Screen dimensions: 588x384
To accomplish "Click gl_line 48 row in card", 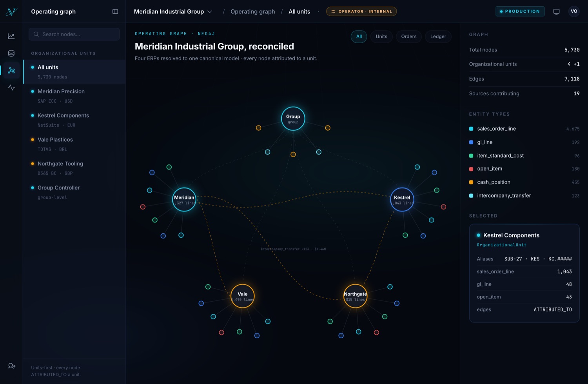I will pyautogui.click(x=524, y=284).
